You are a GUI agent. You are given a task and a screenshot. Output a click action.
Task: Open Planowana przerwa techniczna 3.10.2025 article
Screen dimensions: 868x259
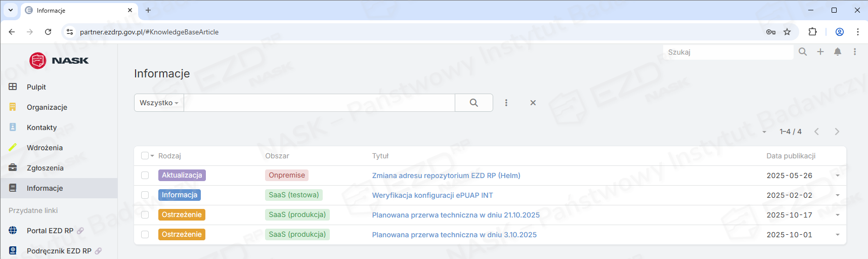[x=454, y=235]
